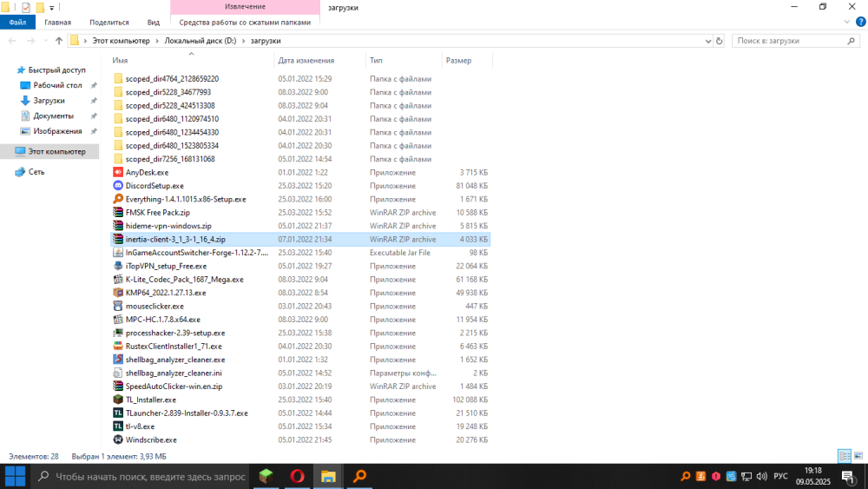
Task: Refresh the загрузки folder view
Action: (719, 41)
